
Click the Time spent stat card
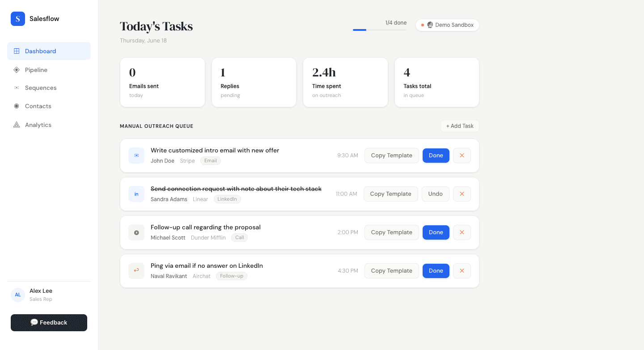(345, 82)
